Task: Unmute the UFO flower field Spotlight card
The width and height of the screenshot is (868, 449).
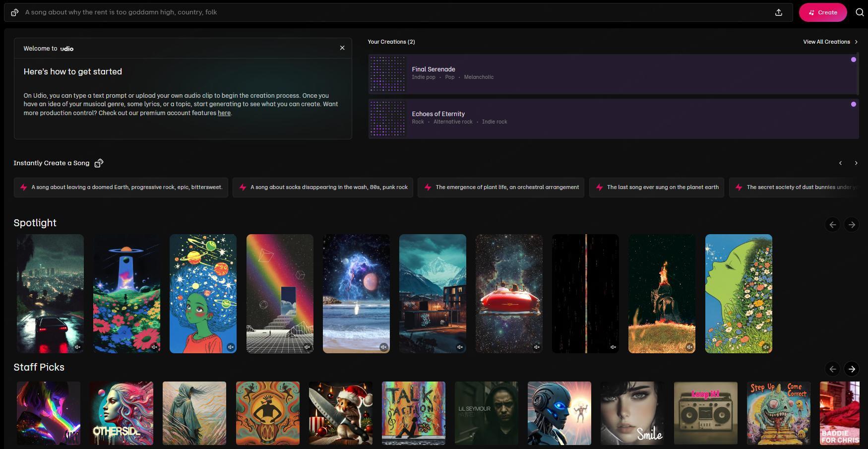Action: click(x=154, y=347)
